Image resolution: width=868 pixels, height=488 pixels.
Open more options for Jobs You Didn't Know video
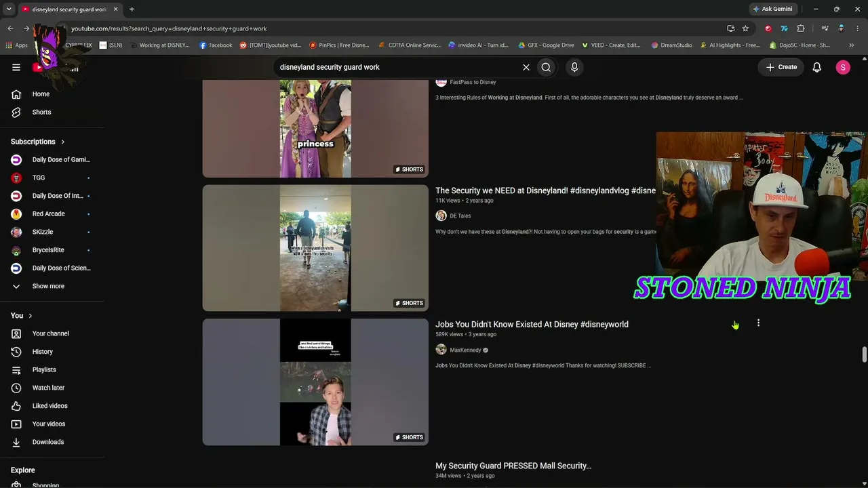click(x=758, y=323)
